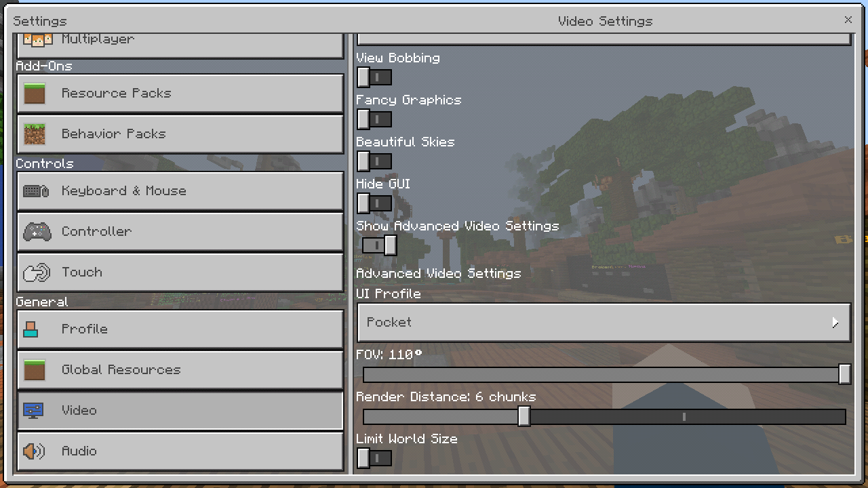Screen dimensions: 868x488
Task: Click 'Render Distance: 6 chunks' label
Action: 446,397
